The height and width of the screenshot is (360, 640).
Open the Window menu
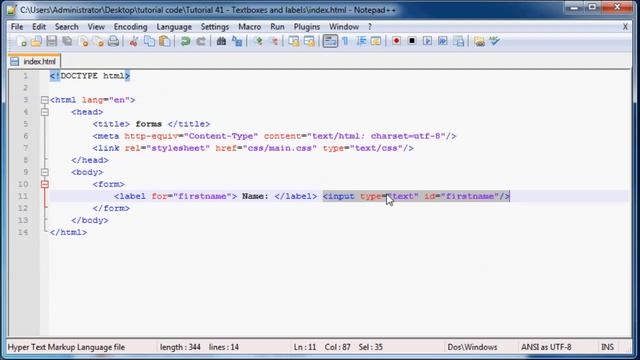click(x=344, y=27)
